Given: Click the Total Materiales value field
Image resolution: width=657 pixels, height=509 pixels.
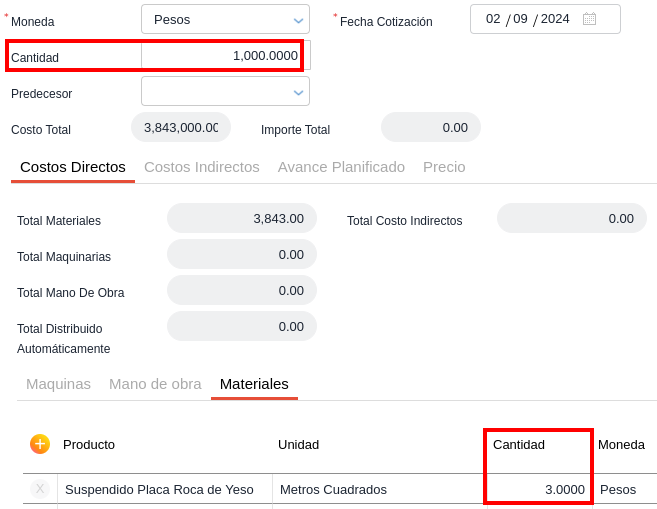Looking at the screenshot, I should click(242, 219).
